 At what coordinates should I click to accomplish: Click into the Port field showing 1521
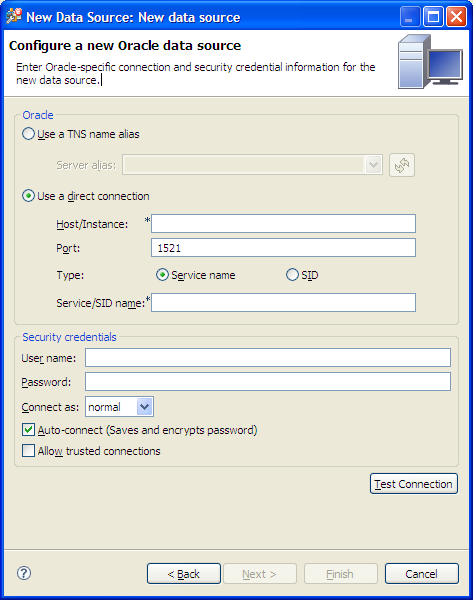[x=283, y=248]
